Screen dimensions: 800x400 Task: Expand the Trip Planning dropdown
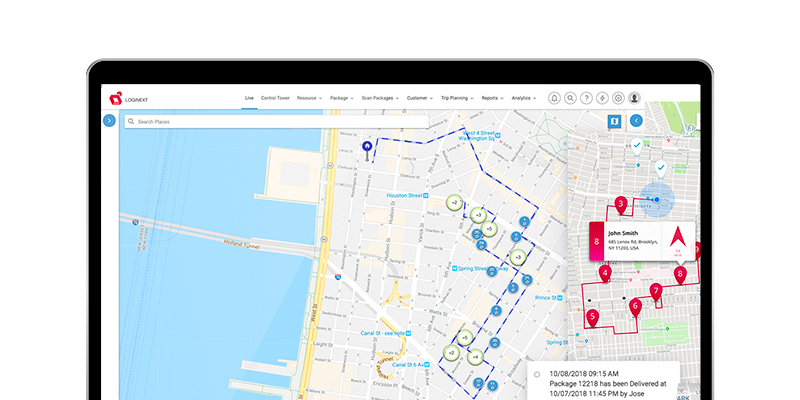(458, 98)
